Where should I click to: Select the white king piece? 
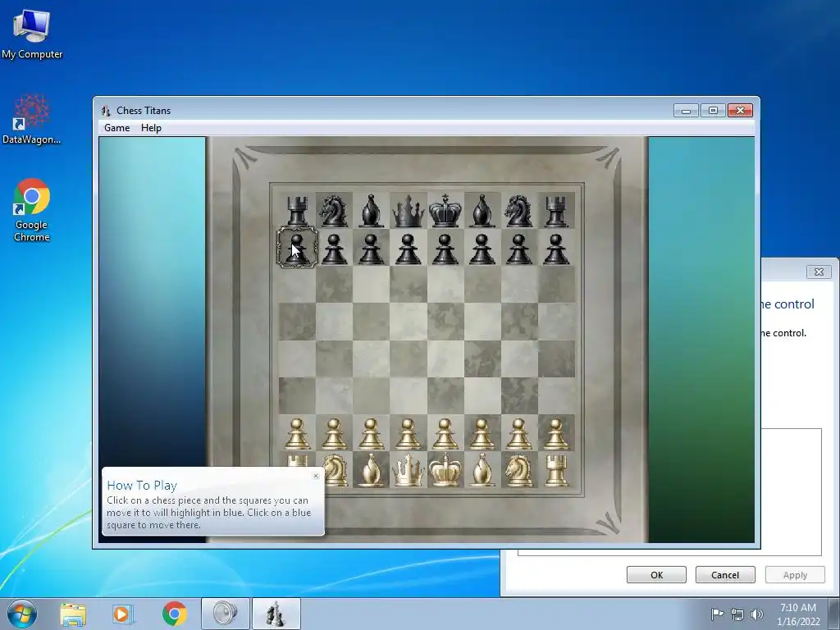445,470
